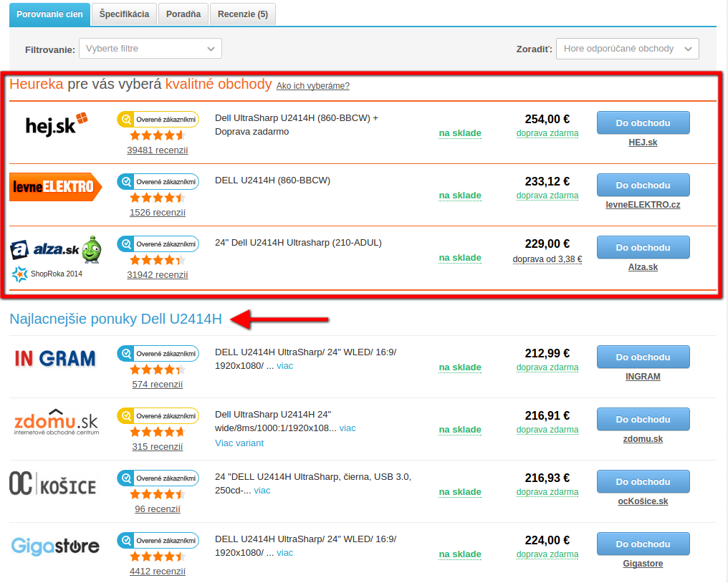This screenshot has height=583, width=728.
Task: Open the Recenzie (5) tab
Action: click(x=242, y=14)
